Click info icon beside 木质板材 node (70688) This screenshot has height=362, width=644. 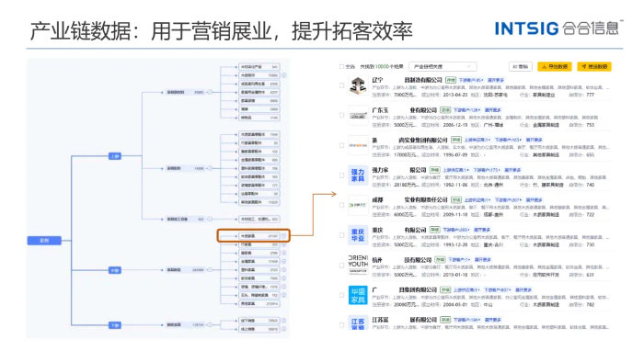[283, 75]
